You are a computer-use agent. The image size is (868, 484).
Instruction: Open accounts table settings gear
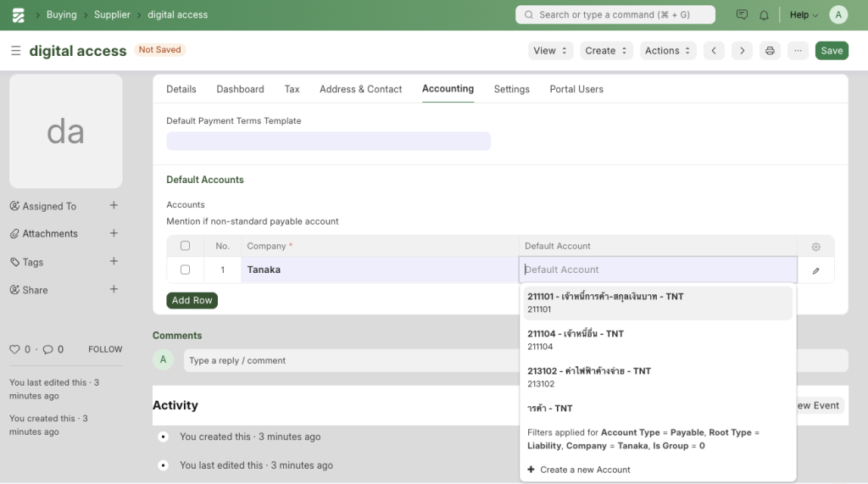pyautogui.click(x=815, y=247)
